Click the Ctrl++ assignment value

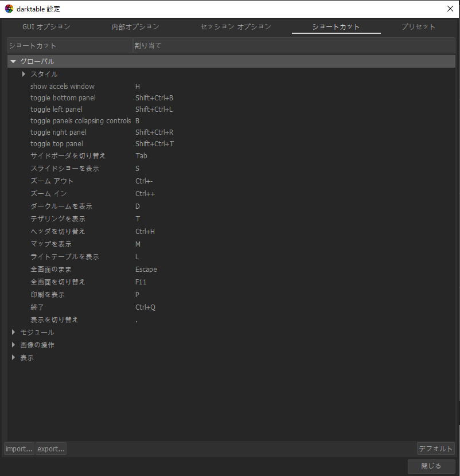pos(145,194)
